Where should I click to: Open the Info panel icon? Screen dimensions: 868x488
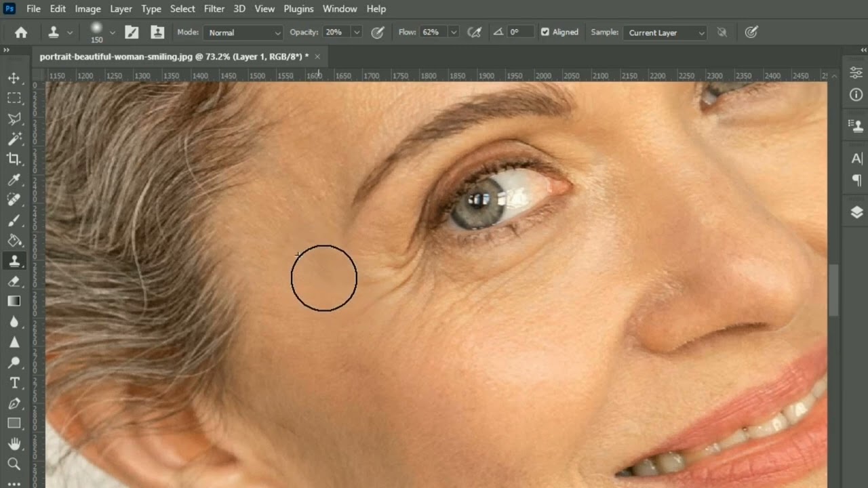click(856, 95)
